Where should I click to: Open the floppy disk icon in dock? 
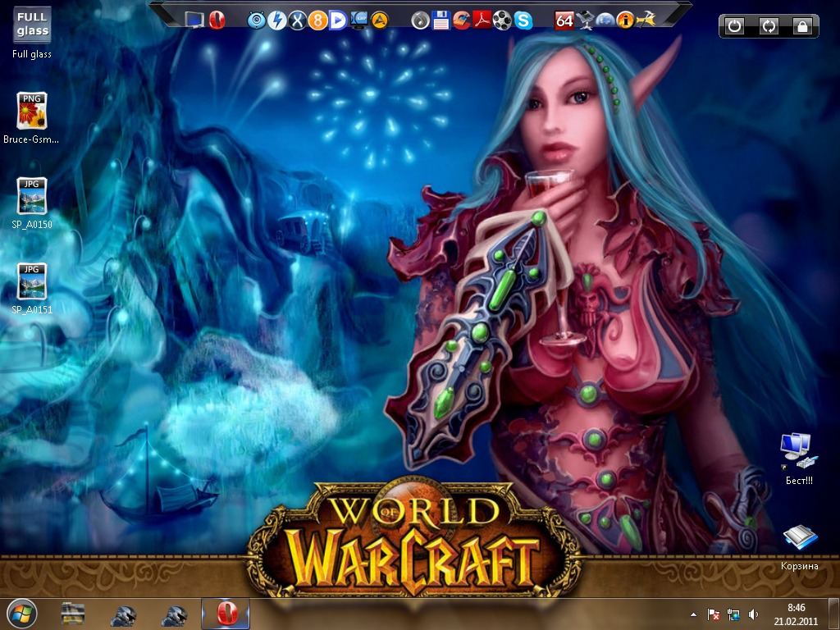point(441,21)
